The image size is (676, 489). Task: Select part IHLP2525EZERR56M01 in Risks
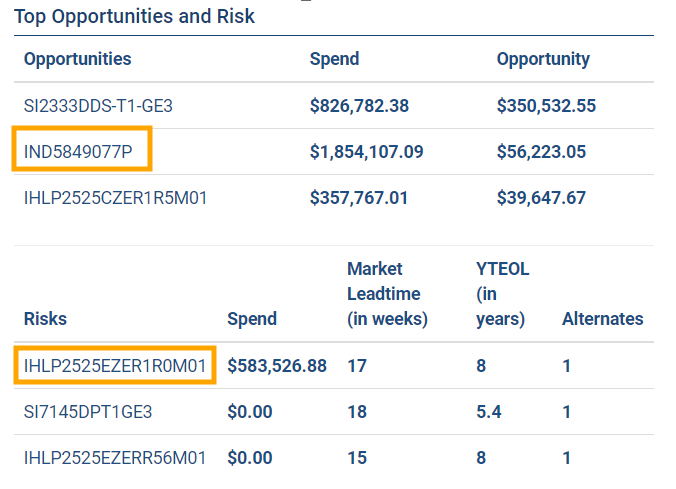coord(115,458)
